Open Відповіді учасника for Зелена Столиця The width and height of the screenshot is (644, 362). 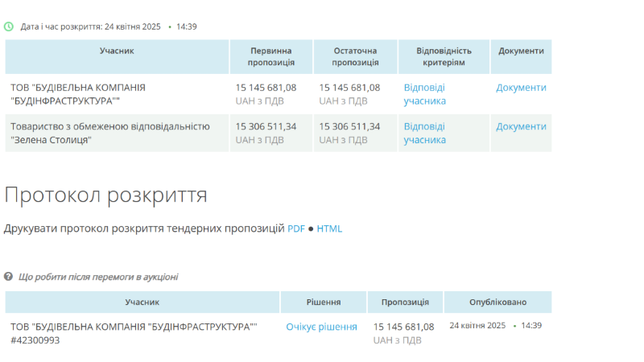pyautogui.click(x=424, y=133)
